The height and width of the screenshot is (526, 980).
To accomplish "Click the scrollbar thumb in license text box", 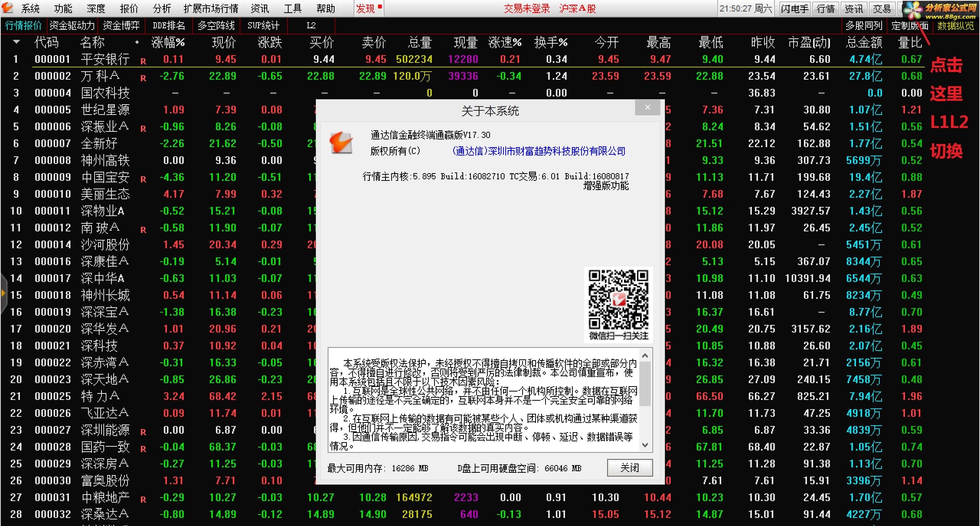I will coord(645,384).
